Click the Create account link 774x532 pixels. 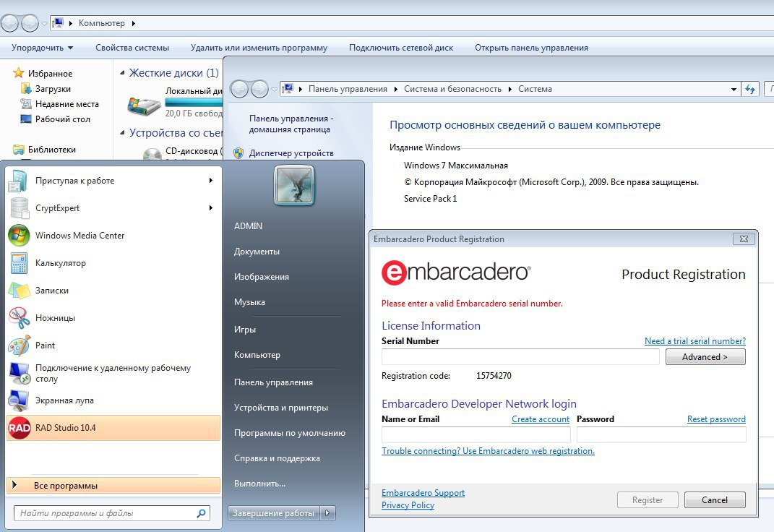(541, 419)
